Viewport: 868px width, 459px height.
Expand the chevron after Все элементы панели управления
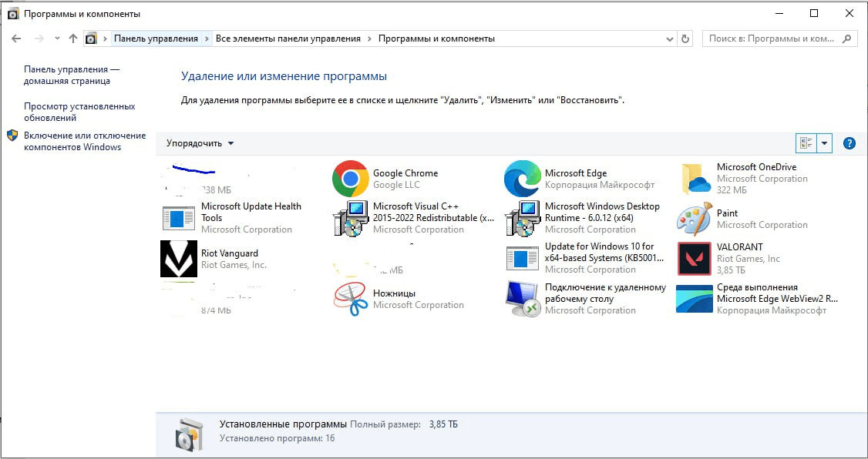pos(369,39)
